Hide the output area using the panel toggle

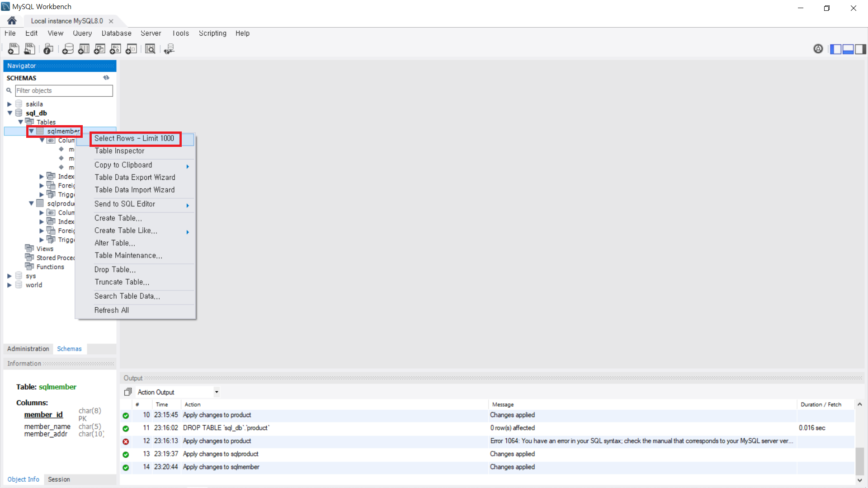click(848, 49)
